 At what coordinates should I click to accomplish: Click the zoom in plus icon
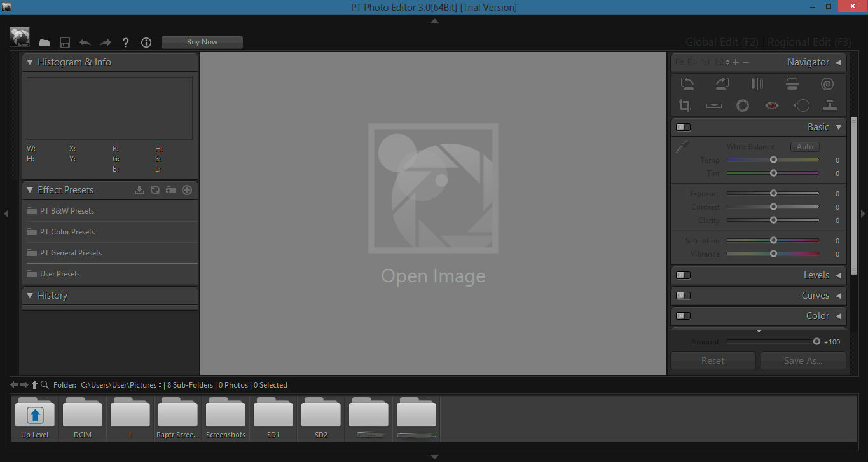pyautogui.click(x=736, y=62)
